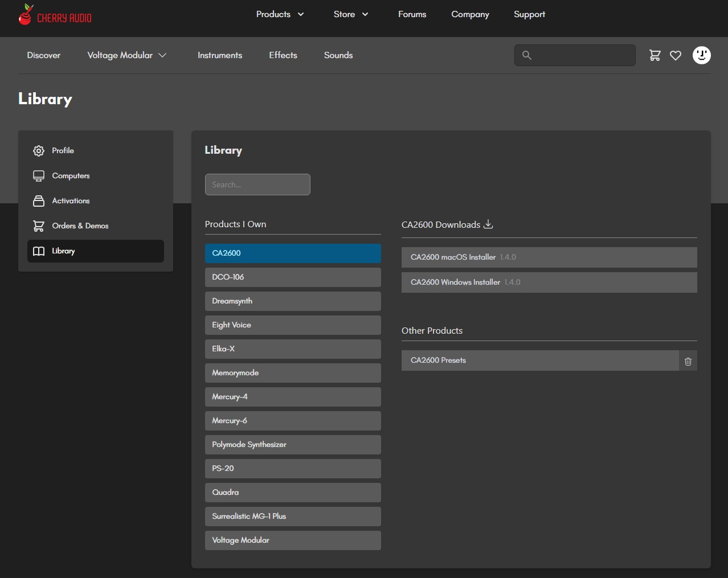Expand the Voltage Modular dropdown
728x578 pixels.
126,55
